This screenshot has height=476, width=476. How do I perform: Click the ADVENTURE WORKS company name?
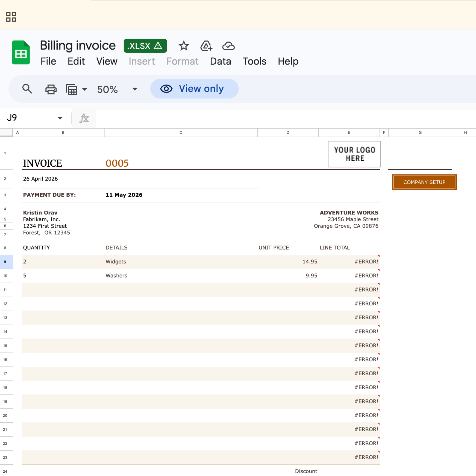coord(349,212)
